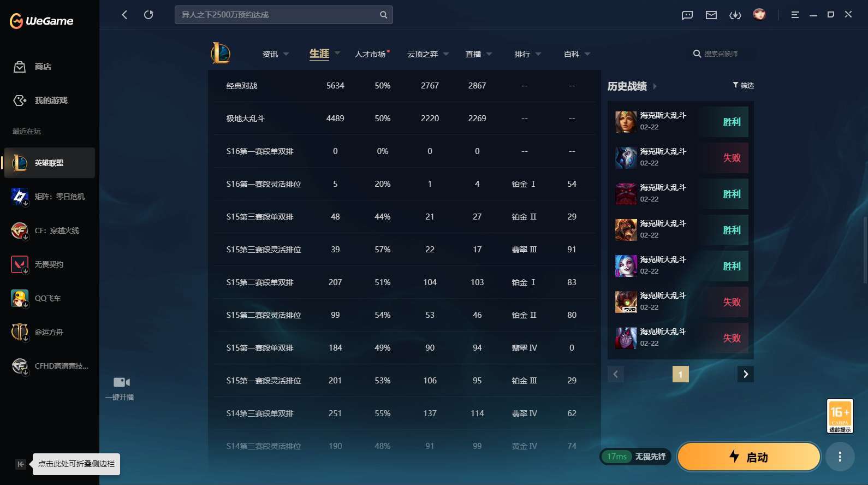The image size is (868, 485).
Task: Expand the 排行 dropdown menu
Action: pos(527,54)
